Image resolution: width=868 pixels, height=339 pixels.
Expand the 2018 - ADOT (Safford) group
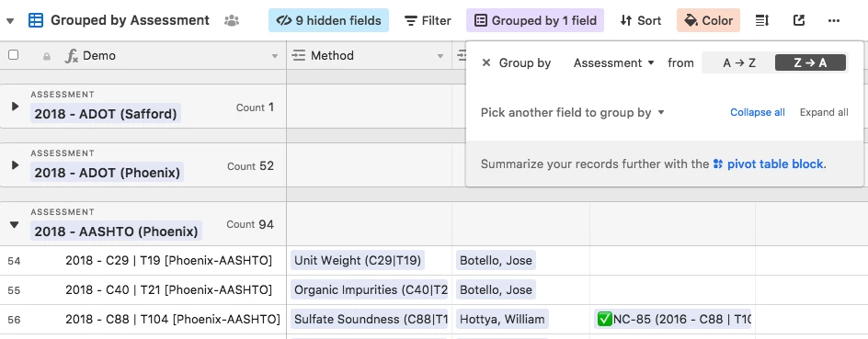[15, 107]
